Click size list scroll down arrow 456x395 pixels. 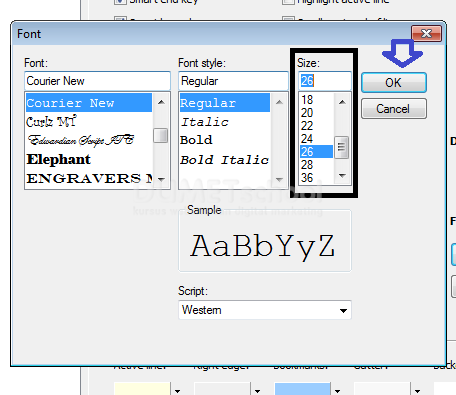(x=342, y=175)
